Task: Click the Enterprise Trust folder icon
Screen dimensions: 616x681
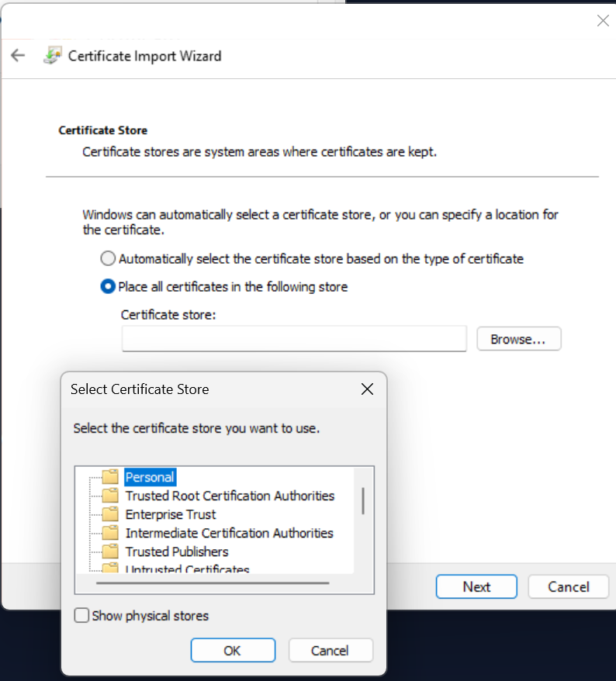Action: click(x=110, y=513)
